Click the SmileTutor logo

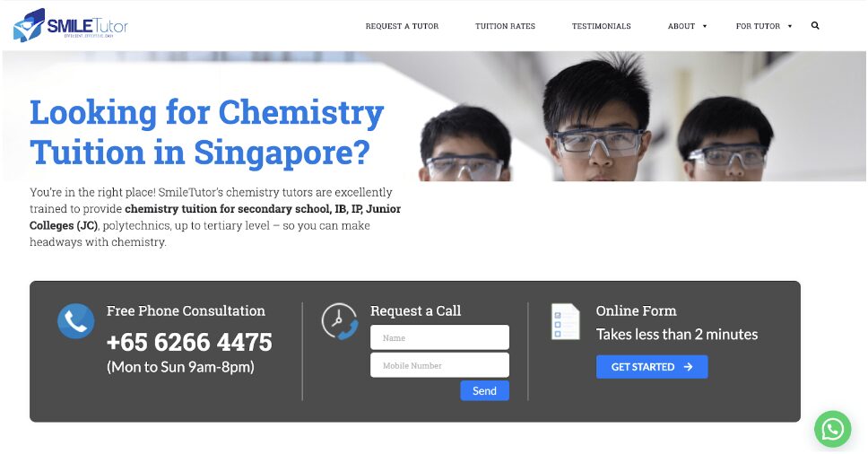pos(70,25)
